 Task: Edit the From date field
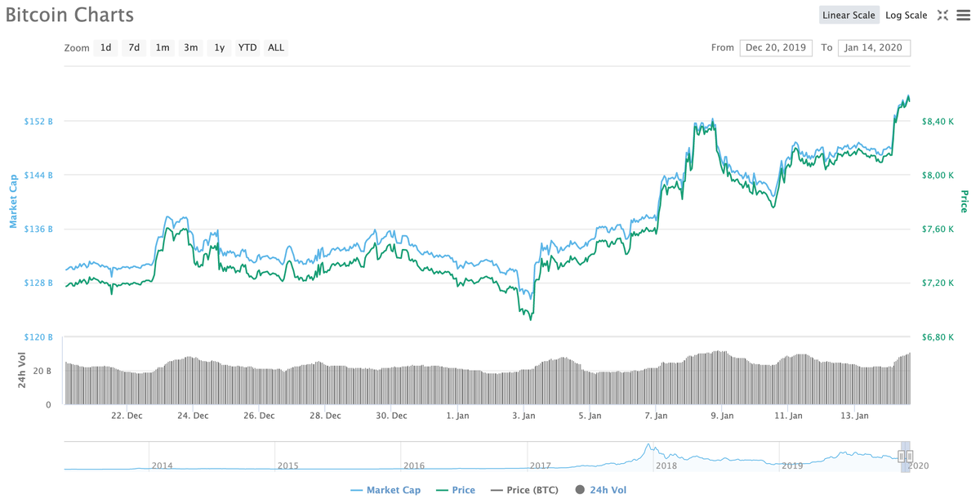[x=776, y=47]
